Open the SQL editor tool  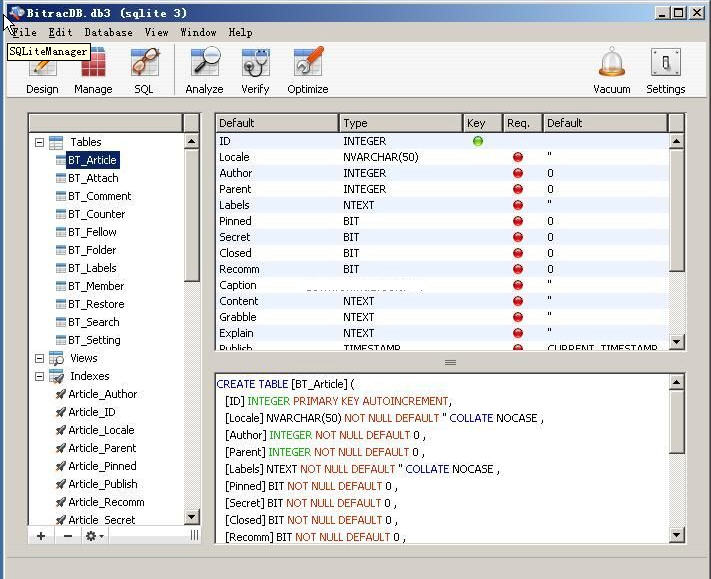click(144, 70)
